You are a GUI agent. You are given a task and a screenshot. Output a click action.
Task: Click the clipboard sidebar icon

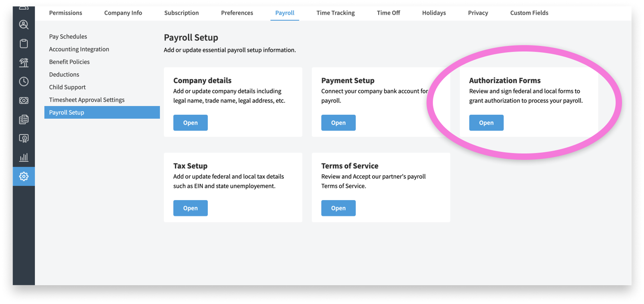click(24, 43)
